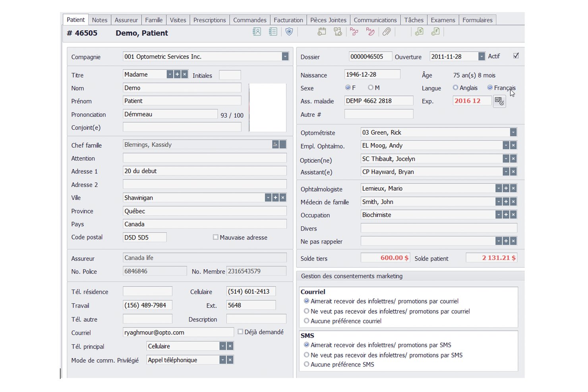The width and height of the screenshot is (588, 392).
Task: Open the glasses Rx prescription icon
Action: (x=354, y=32)
